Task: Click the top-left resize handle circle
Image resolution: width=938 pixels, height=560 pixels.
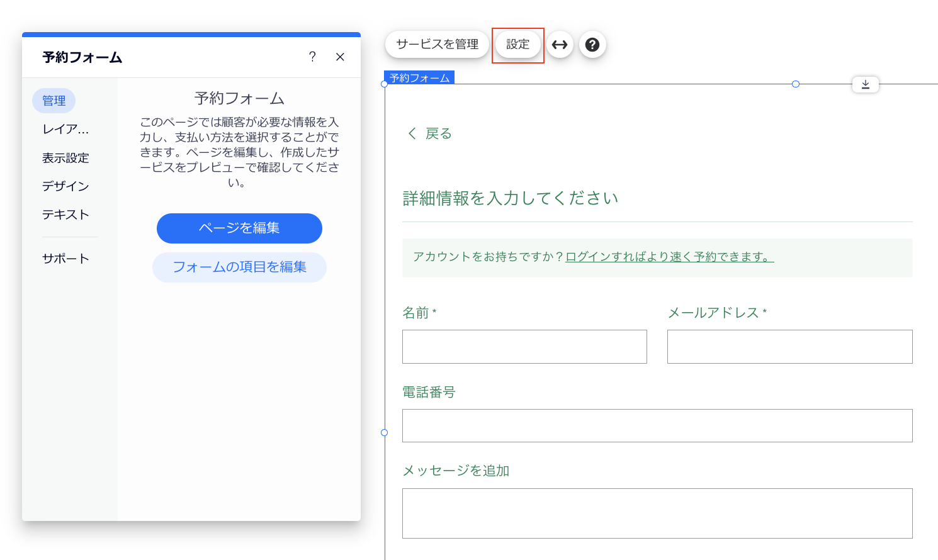Action: coord(385,84)
